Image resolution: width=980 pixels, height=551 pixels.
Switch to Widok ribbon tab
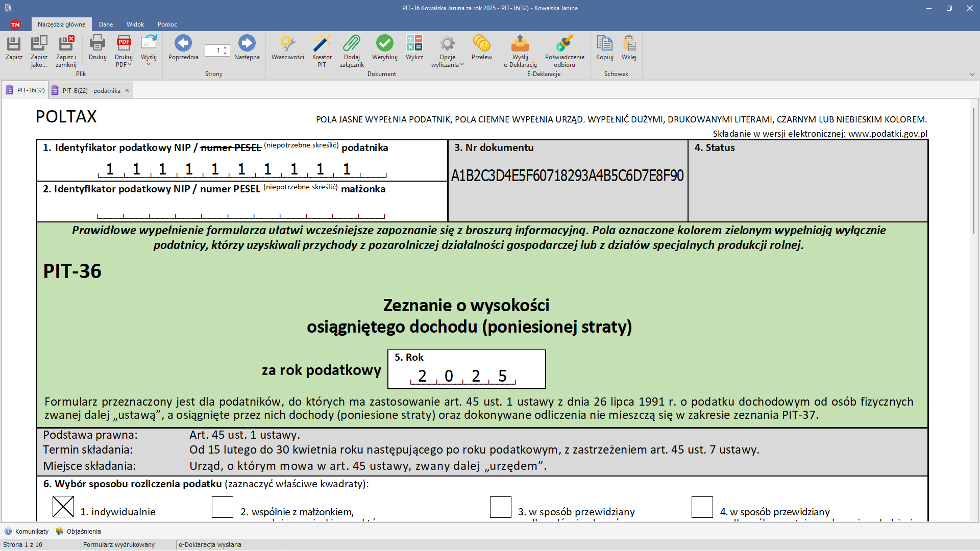point(135,24)
